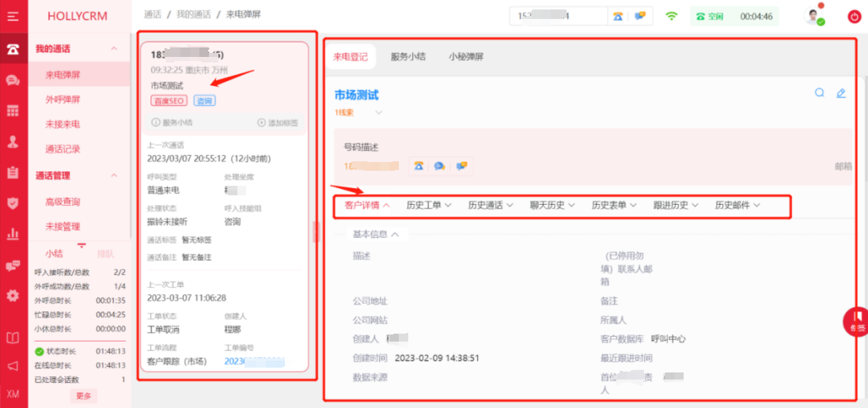Image resolution: width=868 pixels, height=408 pixels.
Task: Open the shield checkmark icon in the left rail
Action: coord(13,203)
